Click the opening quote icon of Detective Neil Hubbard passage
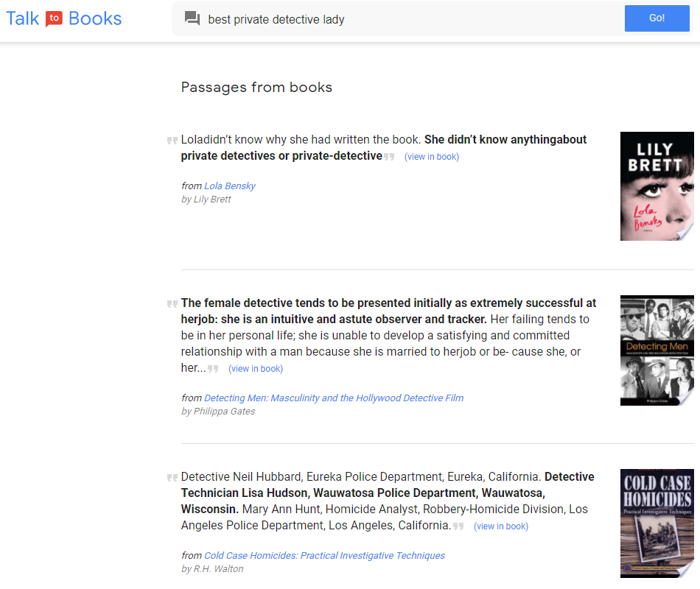 (172, 477)
